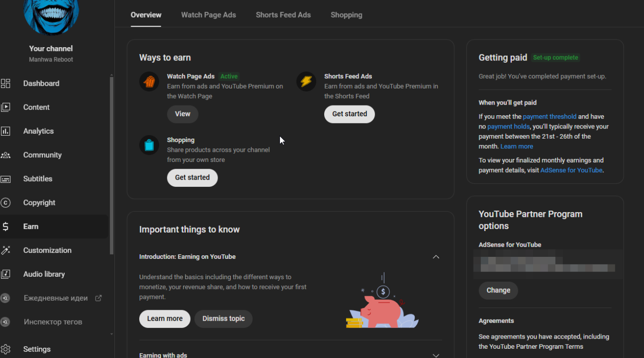This screenshot has width=644, height=358.
Task: Click the Audio library music icon
Action: click(x=5, y=274)
